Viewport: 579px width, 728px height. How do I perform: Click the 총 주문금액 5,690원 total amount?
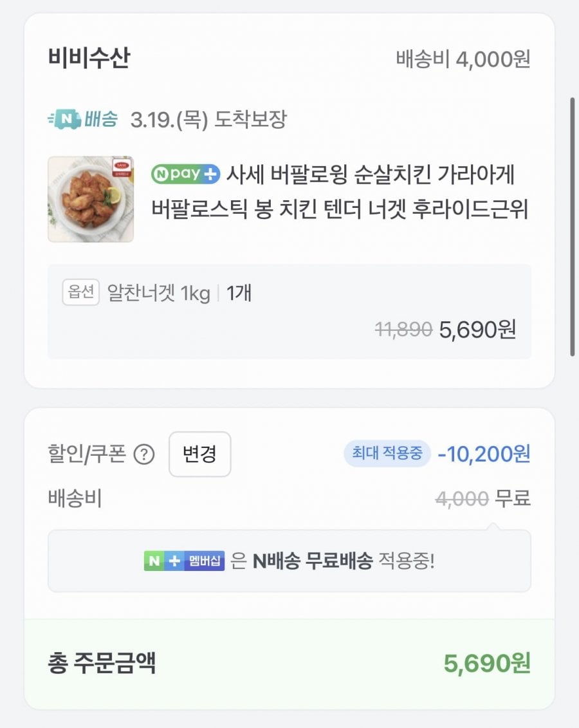486,663
